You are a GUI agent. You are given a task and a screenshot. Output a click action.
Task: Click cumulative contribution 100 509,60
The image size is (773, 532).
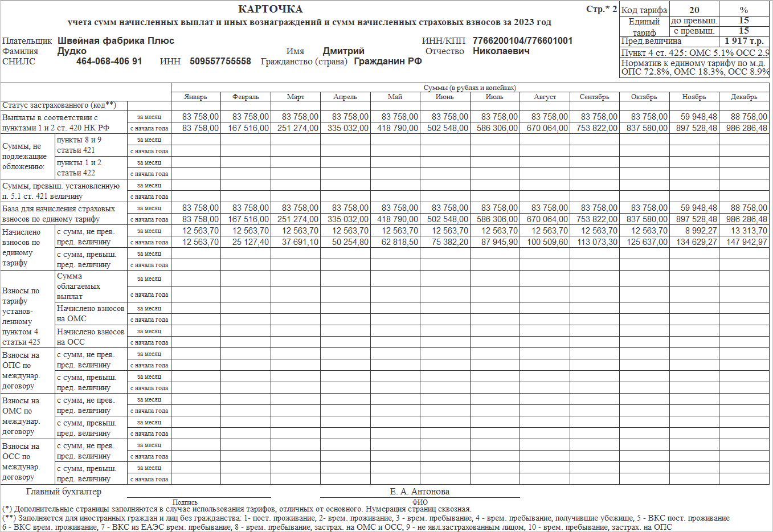(547, 242)
